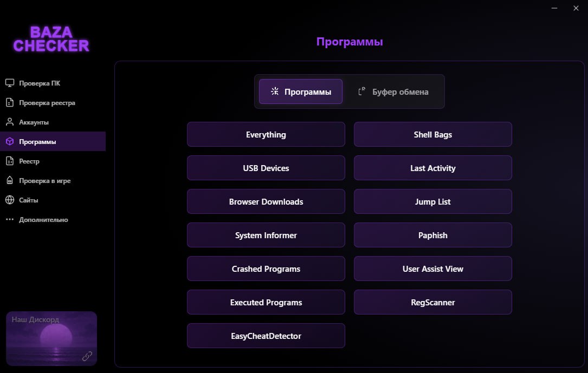Select the person icon for Аккаунты

10,122
